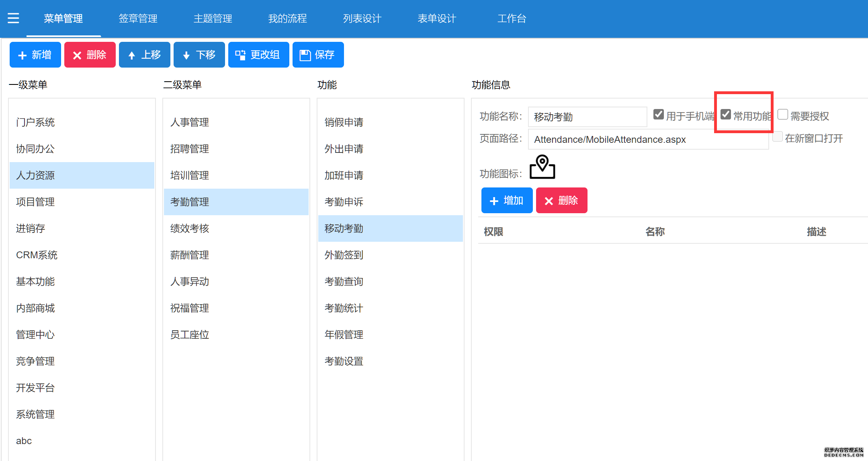This screenshot has height=461, width=868.
Task: Select 考勤统计 function
Action: [391, 308]
